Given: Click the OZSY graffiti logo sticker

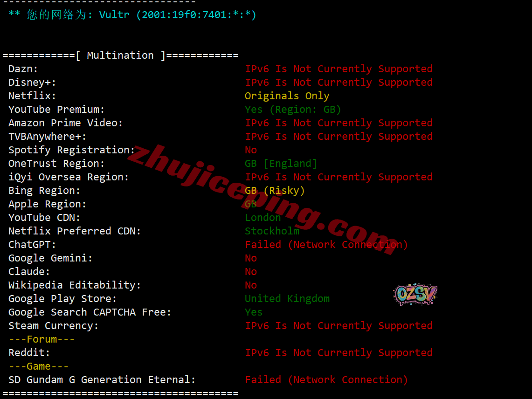Looking at the screenshot, I should (415, 294).
